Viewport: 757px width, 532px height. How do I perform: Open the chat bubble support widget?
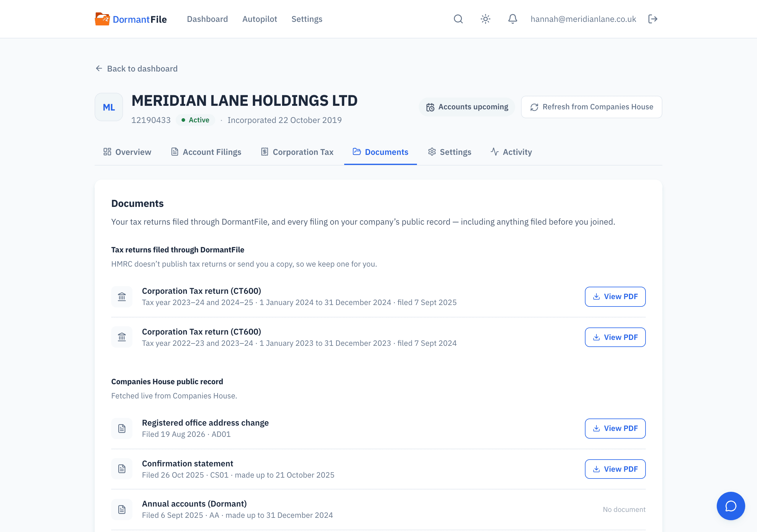731,506
